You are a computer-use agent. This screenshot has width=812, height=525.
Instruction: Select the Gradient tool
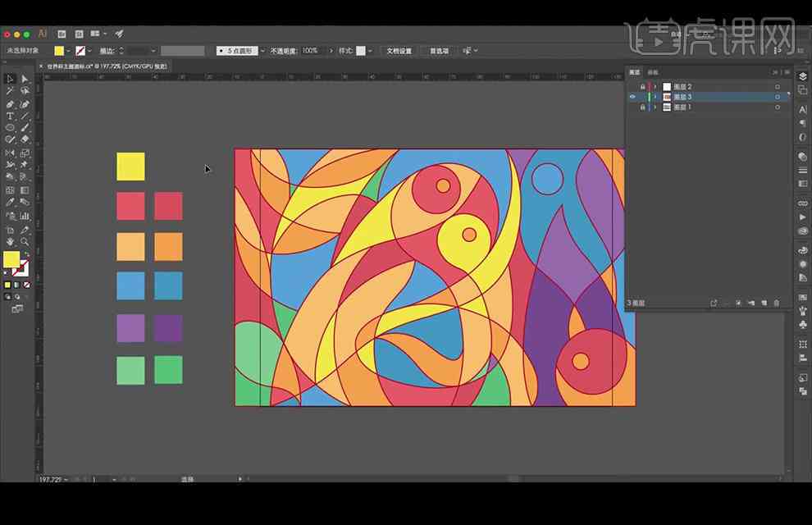tap(25, 190)
